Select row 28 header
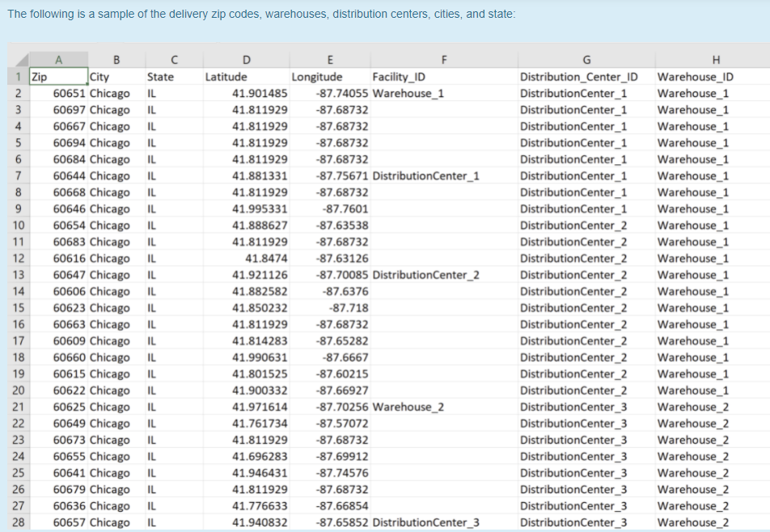 tap(19, 522)
